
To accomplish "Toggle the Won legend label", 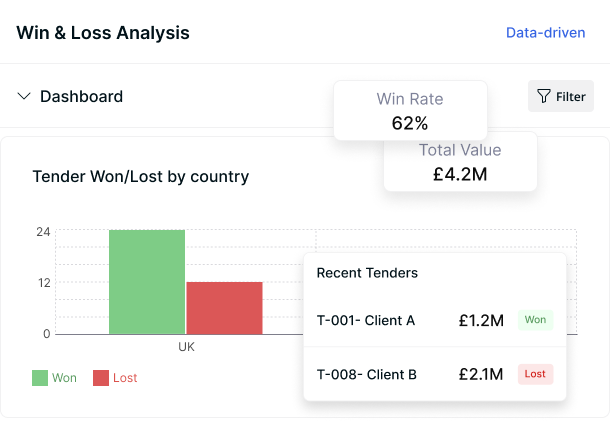I will pos(64,378).
